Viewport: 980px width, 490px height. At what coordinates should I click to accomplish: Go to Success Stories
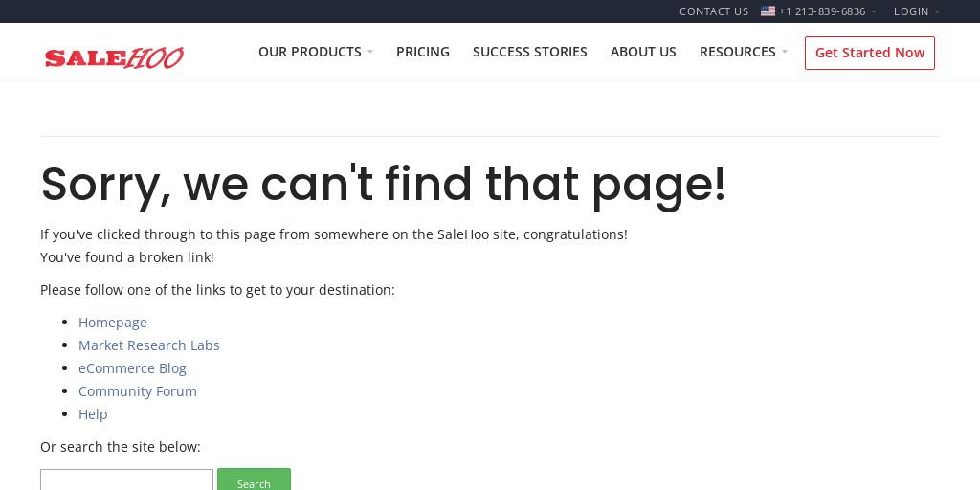click(x=530, y=52)
